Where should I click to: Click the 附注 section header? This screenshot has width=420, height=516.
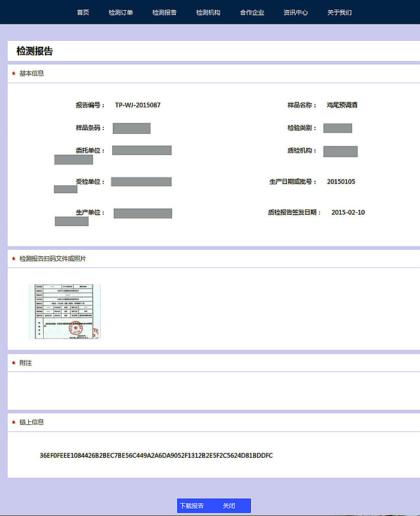pos(26,363)
